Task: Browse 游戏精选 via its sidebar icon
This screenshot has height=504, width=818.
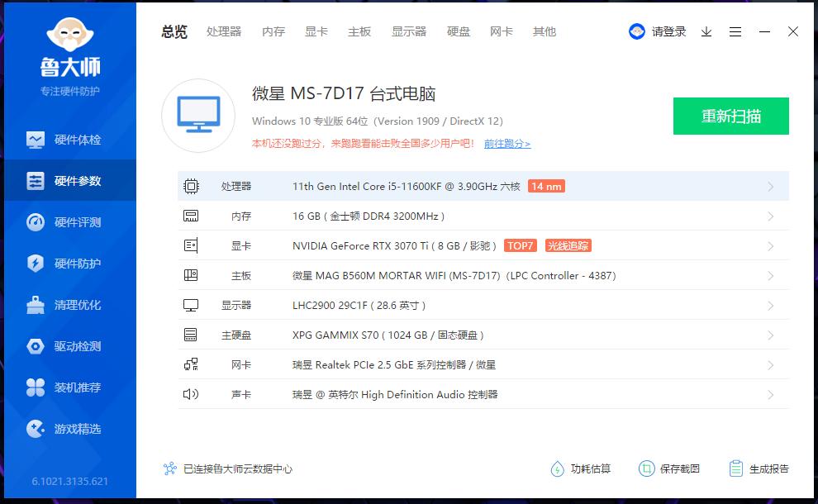Action: point(69,429)
